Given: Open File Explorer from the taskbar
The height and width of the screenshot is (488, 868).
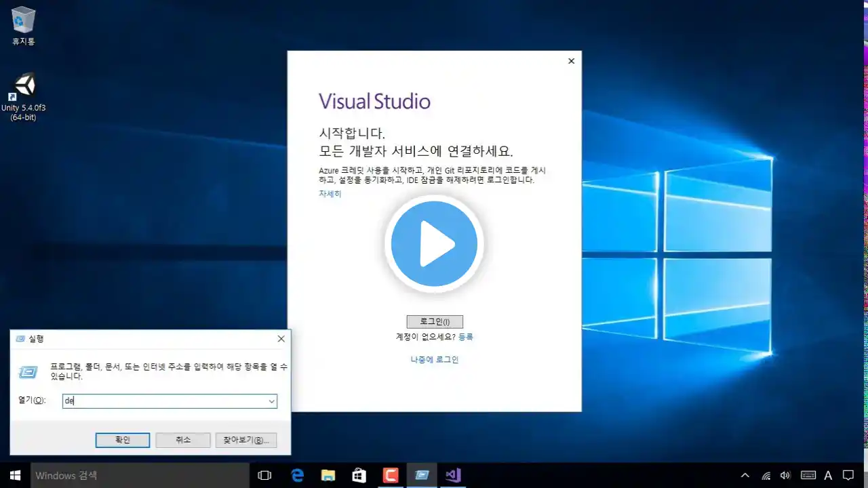Looking at the screenshot, I should (x=328, y=475).
